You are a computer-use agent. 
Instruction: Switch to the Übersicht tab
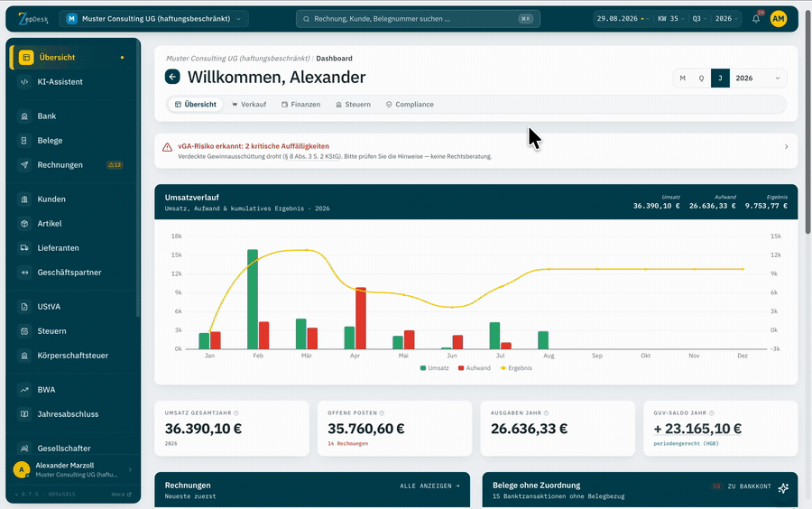[195, 105]
